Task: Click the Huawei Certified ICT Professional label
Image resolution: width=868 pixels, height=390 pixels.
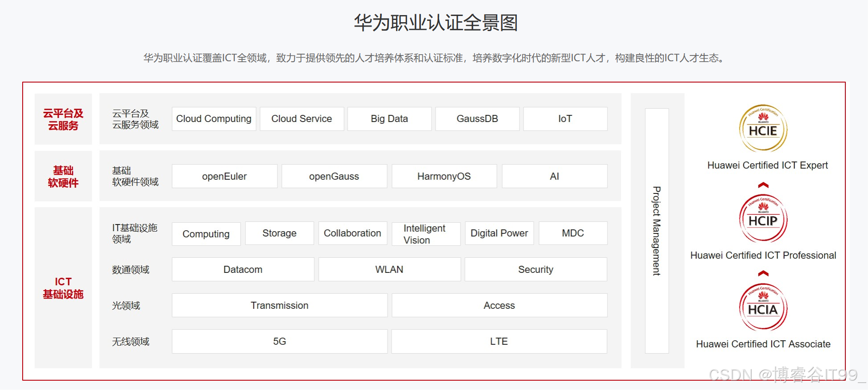Action: click(x=763, y=256)
